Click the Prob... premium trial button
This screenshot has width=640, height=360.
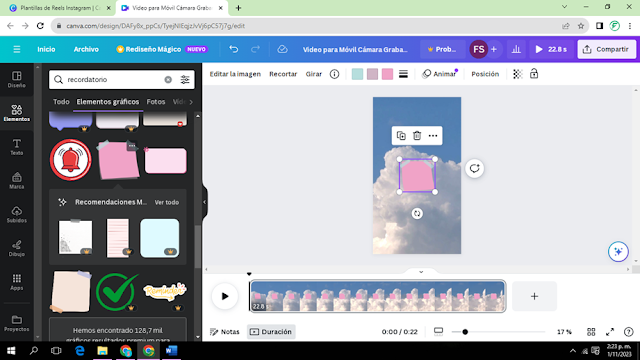tap(442, 49)
